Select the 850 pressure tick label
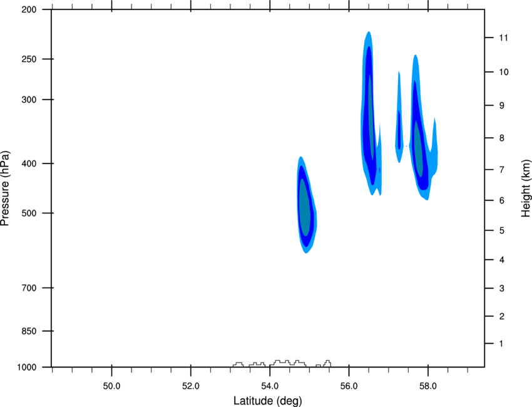 tap(29, 331)
